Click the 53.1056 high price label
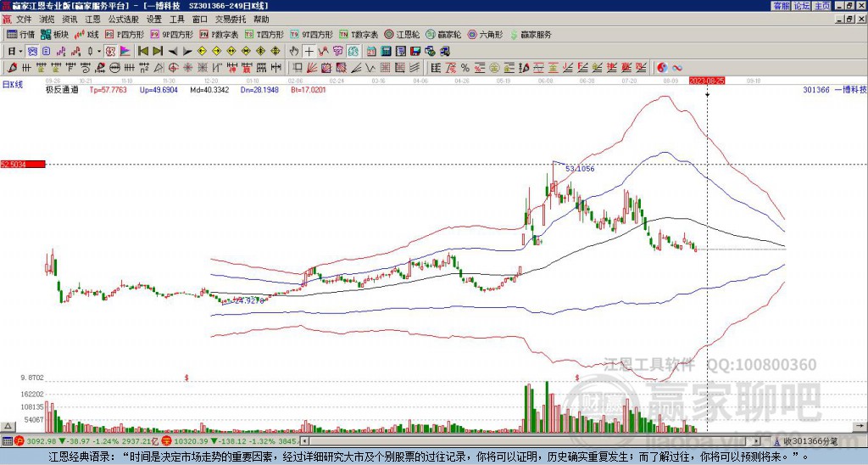This screenshot has width=868, height=465. (580, 169)
